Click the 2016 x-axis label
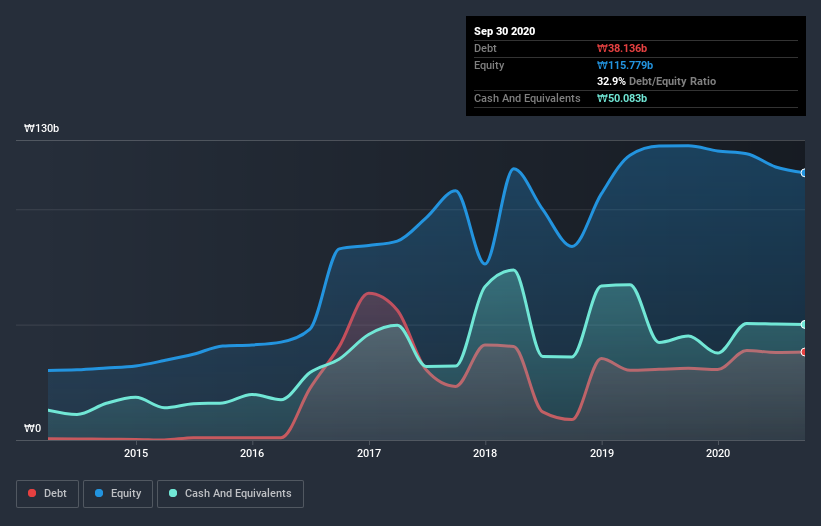This screenshot has height=526, width=821. (x=252, y=453)
